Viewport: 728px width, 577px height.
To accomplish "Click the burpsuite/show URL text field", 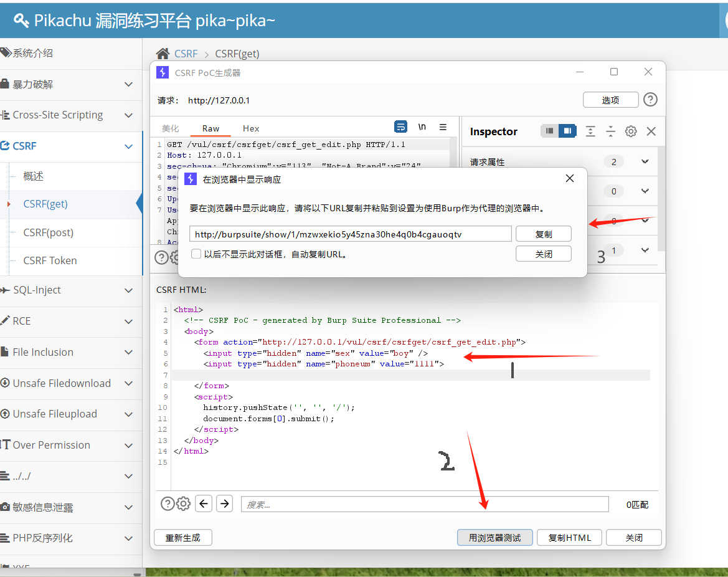I will coord(351,234).
